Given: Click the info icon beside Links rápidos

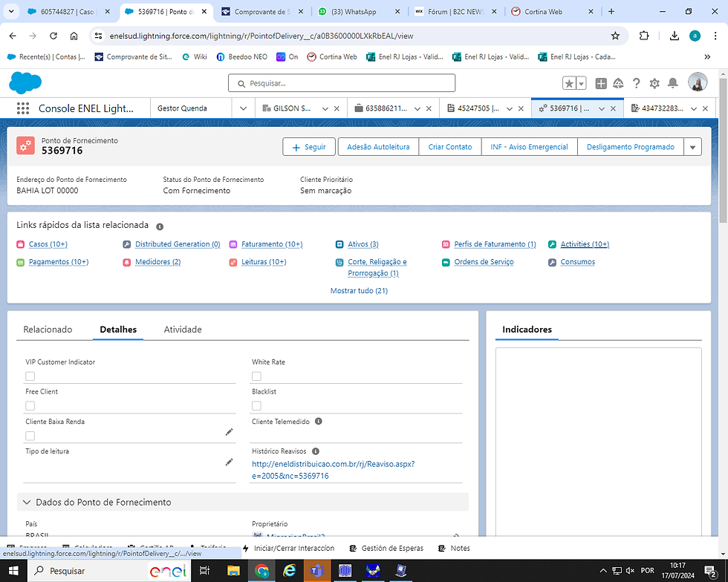Looking at the screenshot, I should [160, 226].
